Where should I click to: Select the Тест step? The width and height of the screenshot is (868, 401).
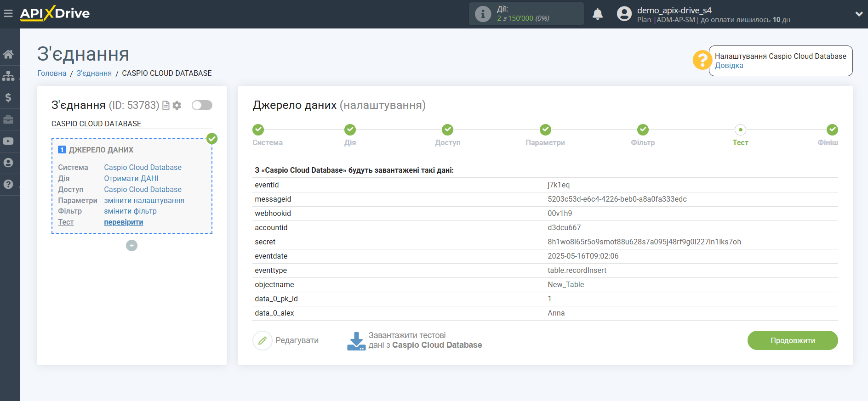point(740,130)
